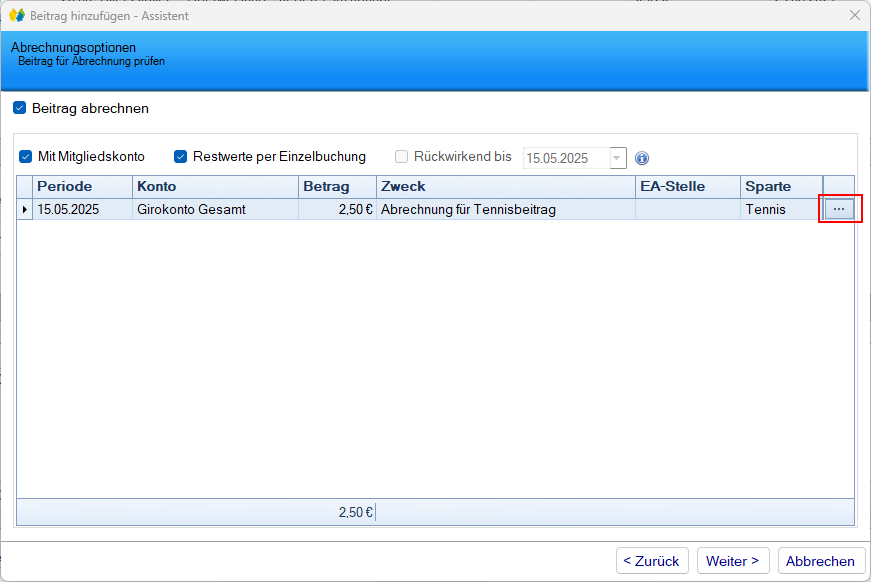Open the Rückwirkend bis date dropdown
Screen dimensions: 871x582
[617, 158]
